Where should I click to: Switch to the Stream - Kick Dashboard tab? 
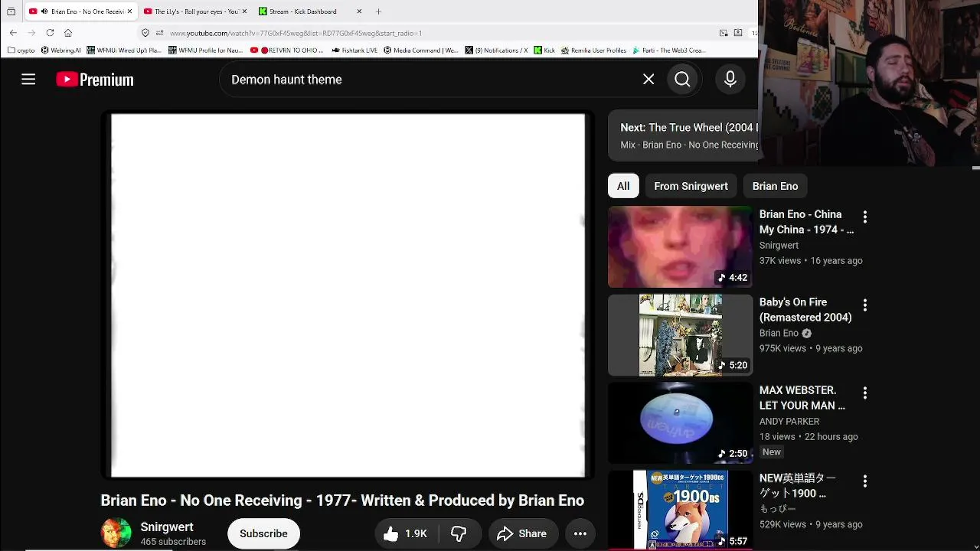(310, 11)
